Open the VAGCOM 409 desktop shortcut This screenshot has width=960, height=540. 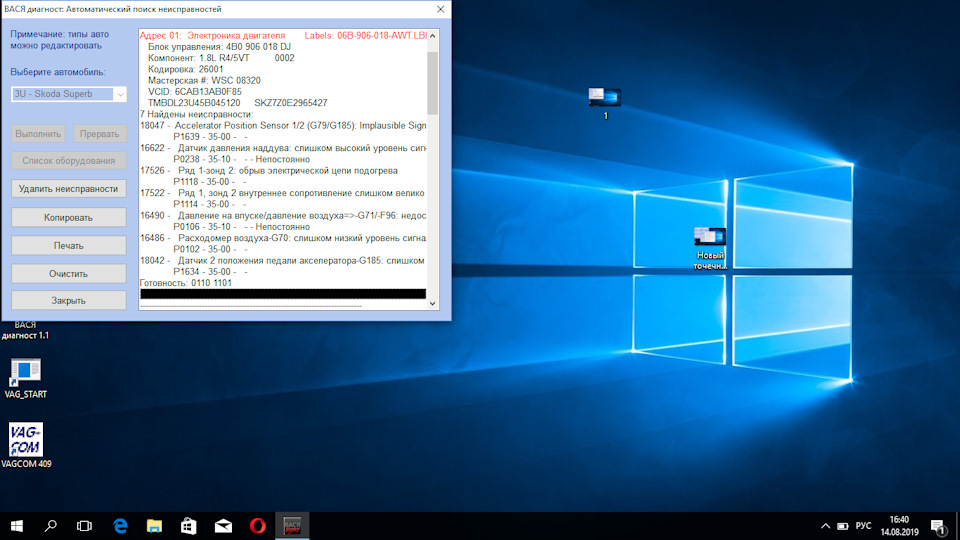click(26, 446)
